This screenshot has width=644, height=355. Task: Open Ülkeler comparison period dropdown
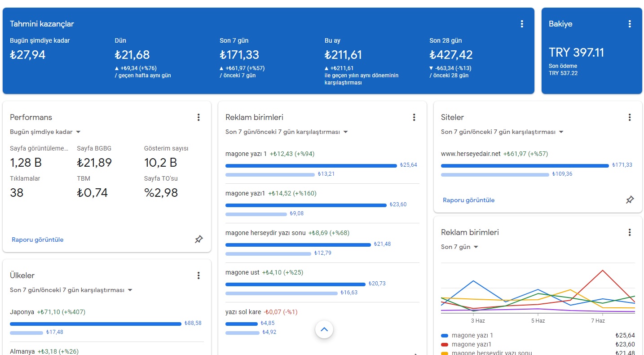click(71, 290)
